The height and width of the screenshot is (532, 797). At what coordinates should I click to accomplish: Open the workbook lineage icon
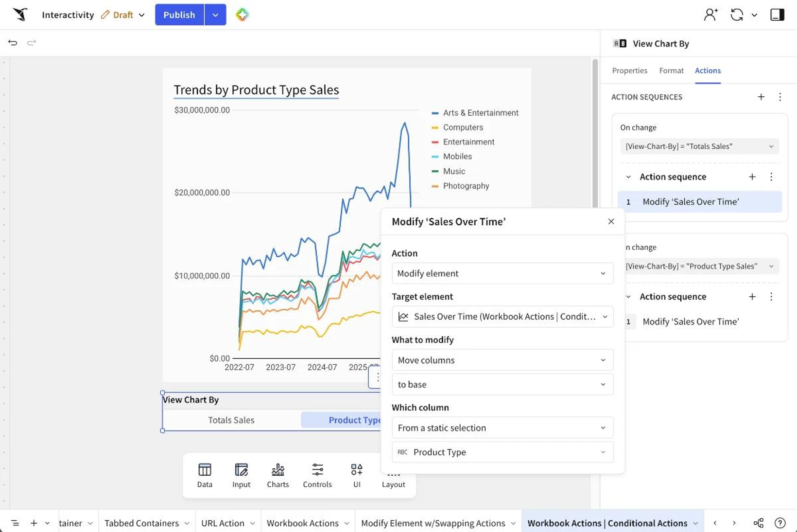pyautogui.click(x=758, y=523)
